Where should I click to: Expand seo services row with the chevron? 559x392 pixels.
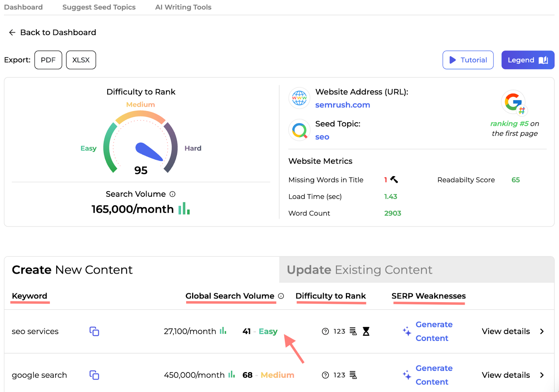coord(542,331)
